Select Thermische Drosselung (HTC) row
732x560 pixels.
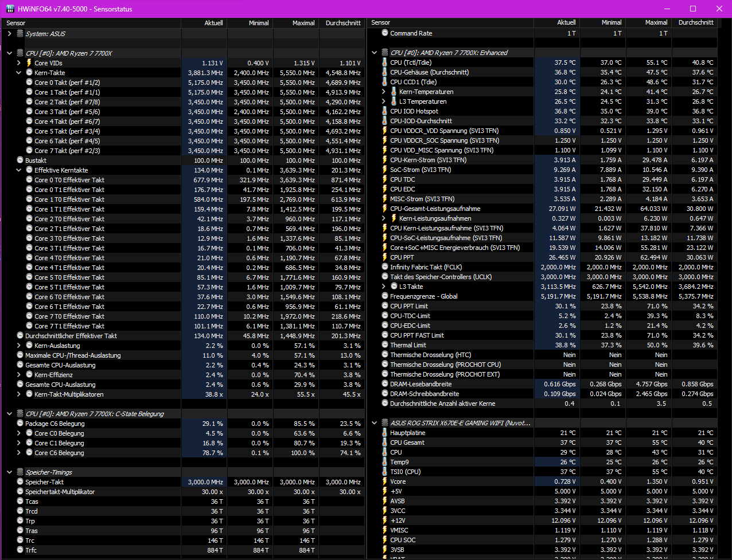543,355
